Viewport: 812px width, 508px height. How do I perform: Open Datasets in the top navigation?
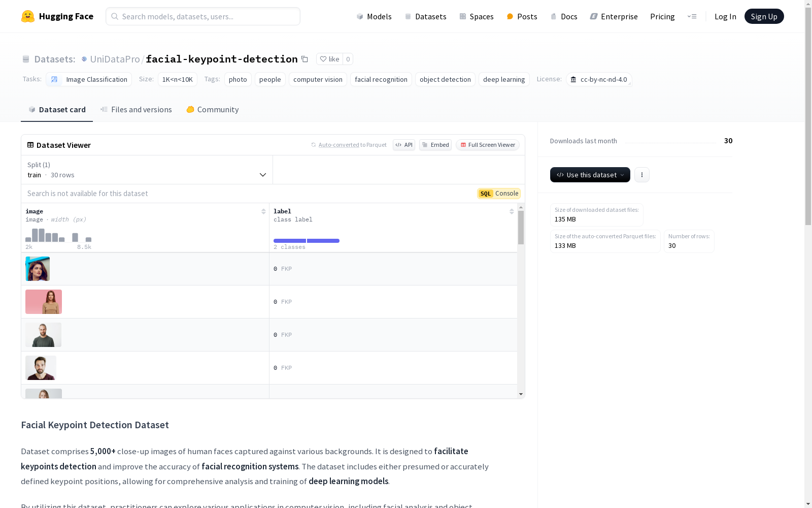pos(425,16)
